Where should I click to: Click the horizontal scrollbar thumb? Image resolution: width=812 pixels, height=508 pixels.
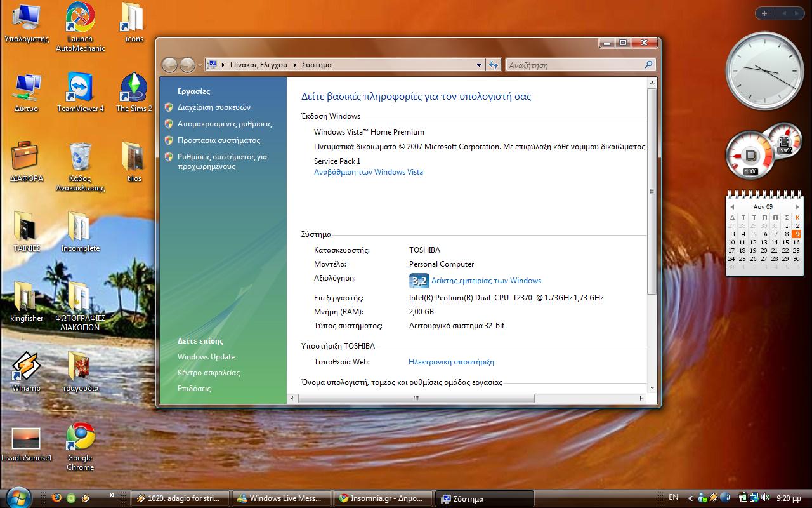[x=416, y=399]
